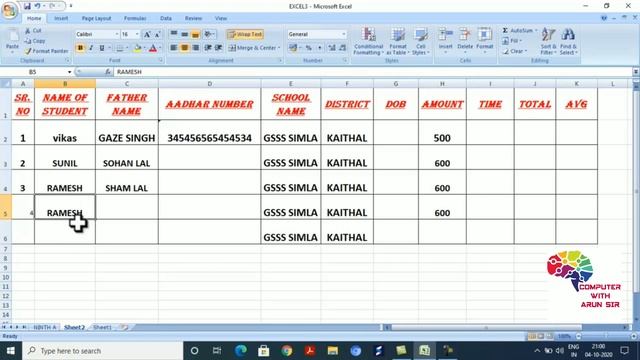The height and width of the screenshot is (360, 640).
Task: Select cell containing 345456565454534
Action: (x=209, y=133)
